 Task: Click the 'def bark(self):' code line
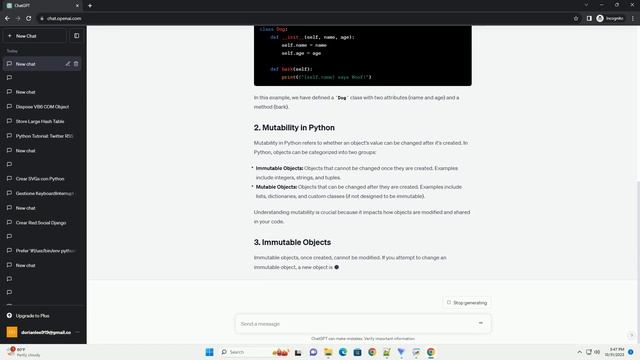pyautogui.click(x=291, y=69)
